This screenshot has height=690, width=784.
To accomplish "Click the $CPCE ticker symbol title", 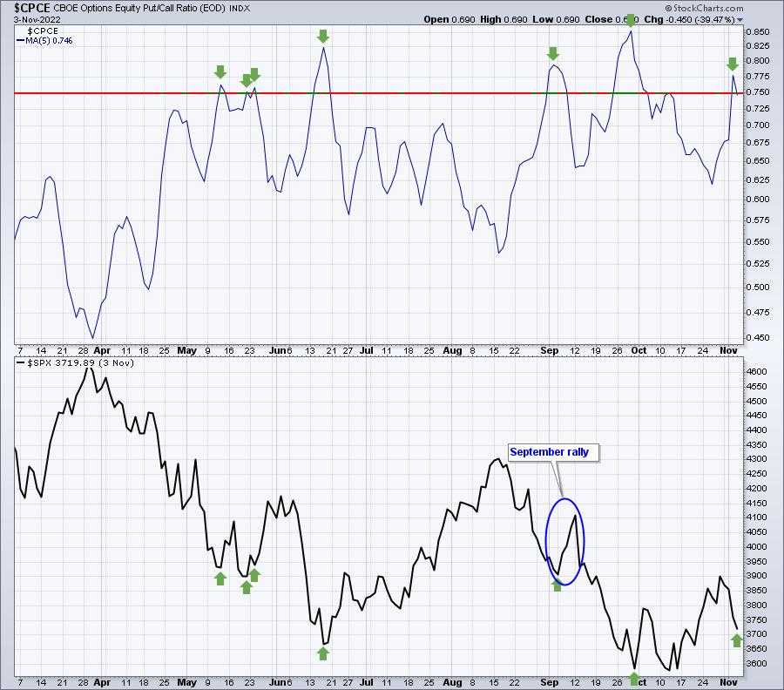I will pyautogui.click(x=32, y=8).
